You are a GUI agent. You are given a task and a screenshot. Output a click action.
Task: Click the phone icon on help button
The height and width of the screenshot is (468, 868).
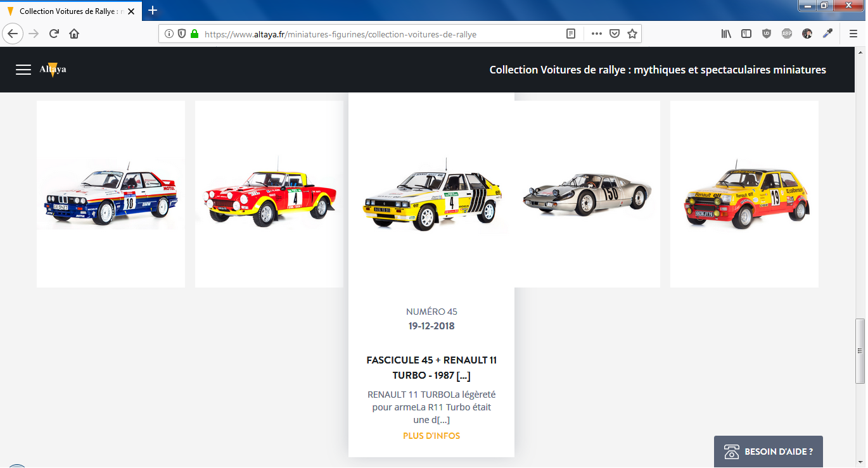point(732,452)
